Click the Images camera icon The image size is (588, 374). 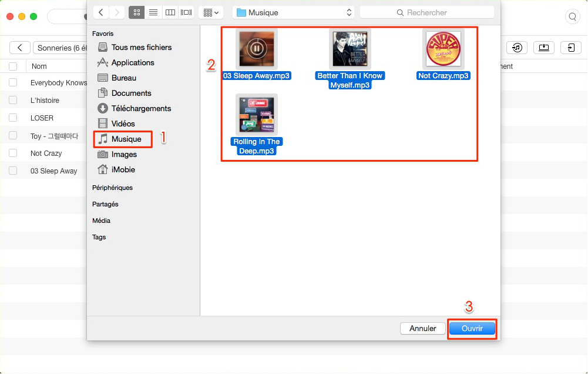[102, 154]
